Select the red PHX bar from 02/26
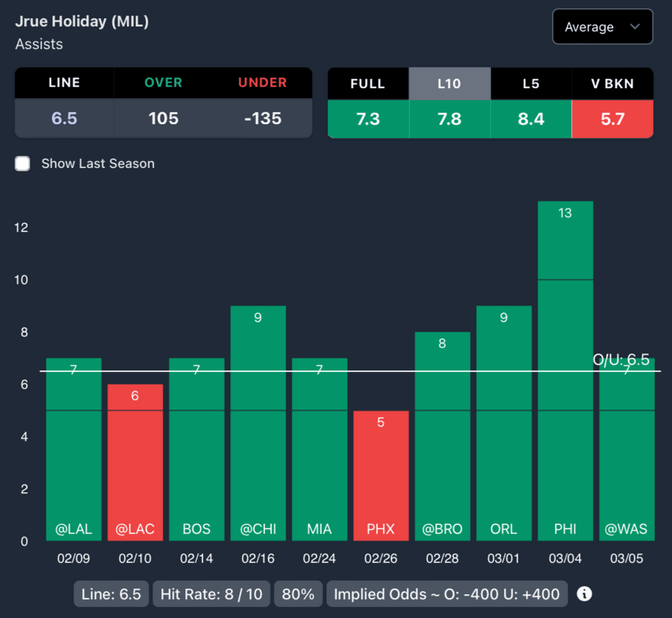This screenshot has width=672, height=618. 381,475
